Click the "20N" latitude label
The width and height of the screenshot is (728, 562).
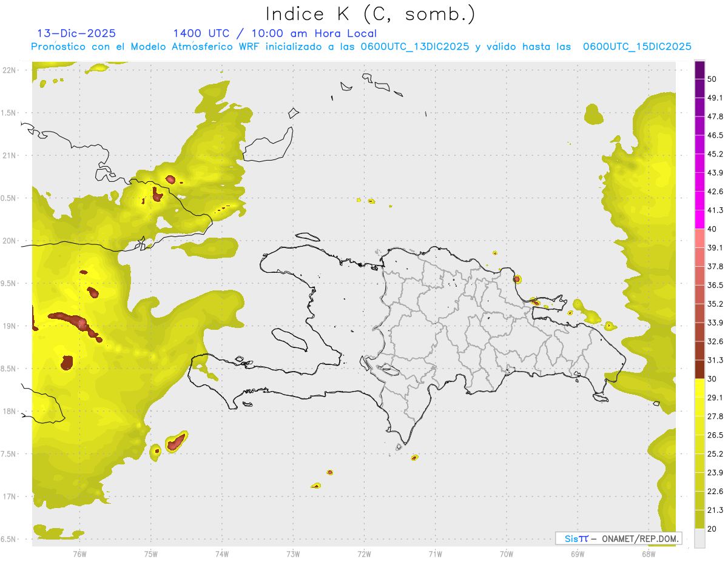[x=10, y=241]
